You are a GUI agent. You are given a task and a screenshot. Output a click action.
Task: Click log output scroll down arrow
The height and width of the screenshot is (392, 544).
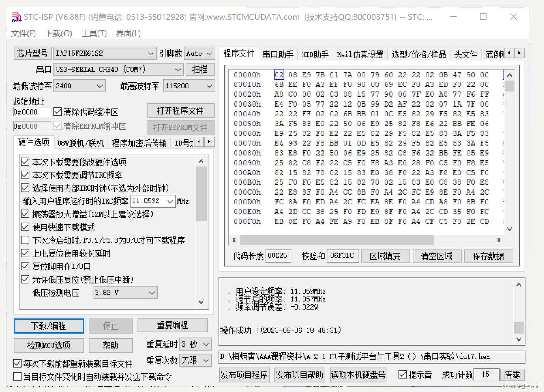[x=519, y=339]
